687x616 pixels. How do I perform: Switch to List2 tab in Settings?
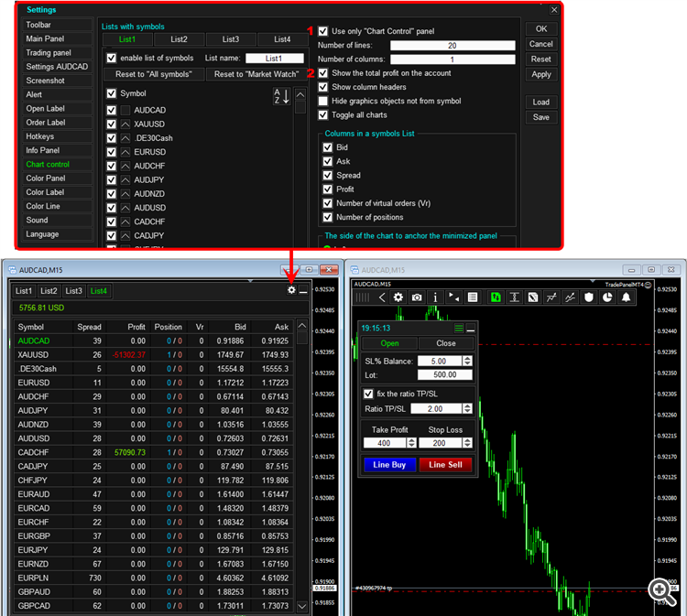click(180, 39)
